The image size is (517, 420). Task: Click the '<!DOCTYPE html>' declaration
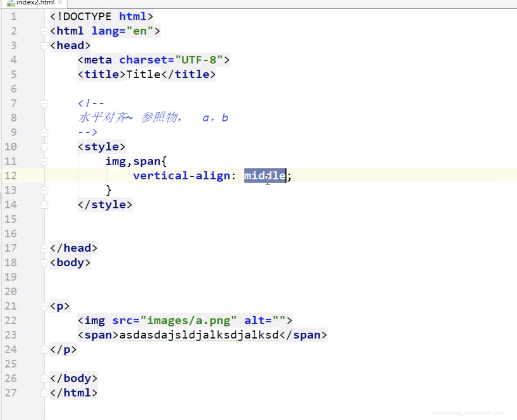pyautogui.click(x=102, y=17)
